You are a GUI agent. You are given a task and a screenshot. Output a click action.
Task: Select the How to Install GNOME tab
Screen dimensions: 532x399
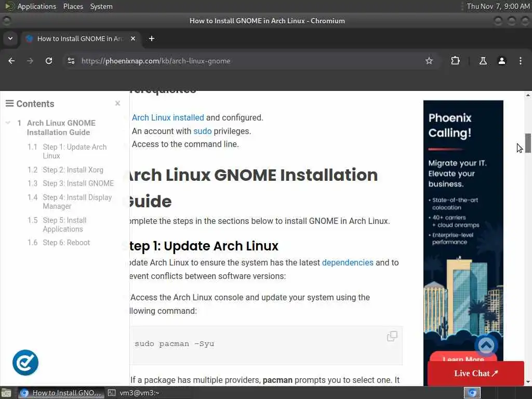[x=79, y=38]
